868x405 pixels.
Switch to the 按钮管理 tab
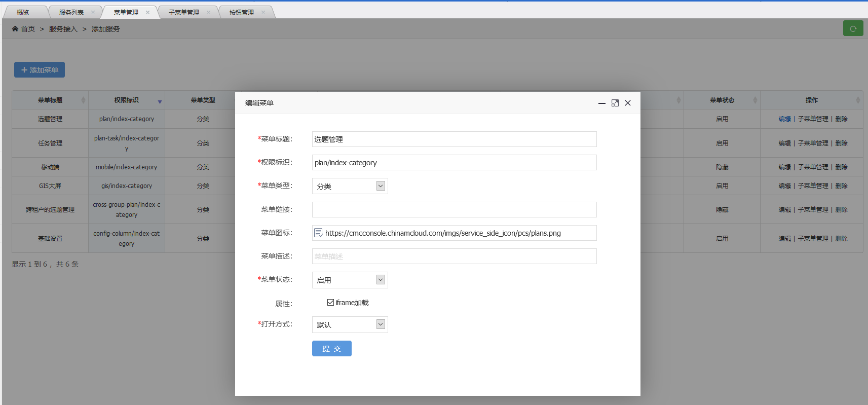(241, 13)
